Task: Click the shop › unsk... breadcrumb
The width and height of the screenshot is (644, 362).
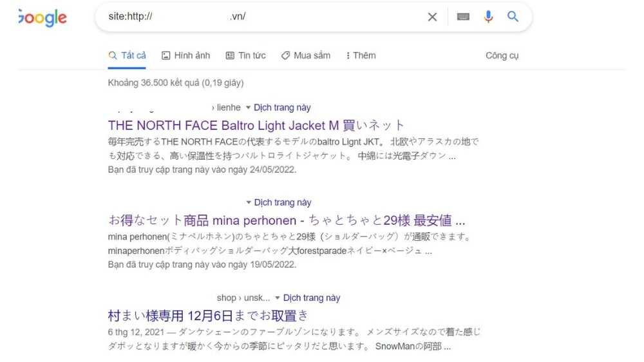Action: (243, 298)
